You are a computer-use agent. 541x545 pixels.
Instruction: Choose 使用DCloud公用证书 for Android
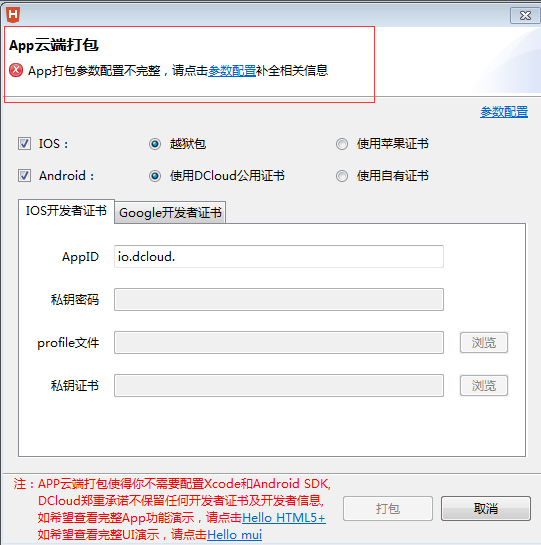click(x=155, y=176)
